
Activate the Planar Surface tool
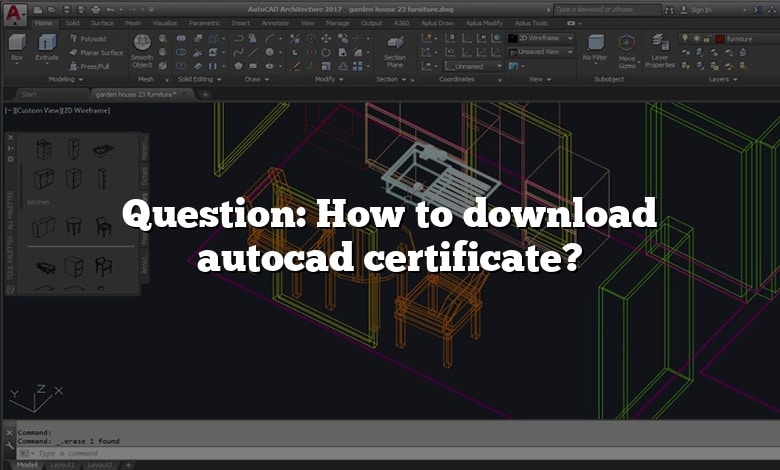point(96,52)
